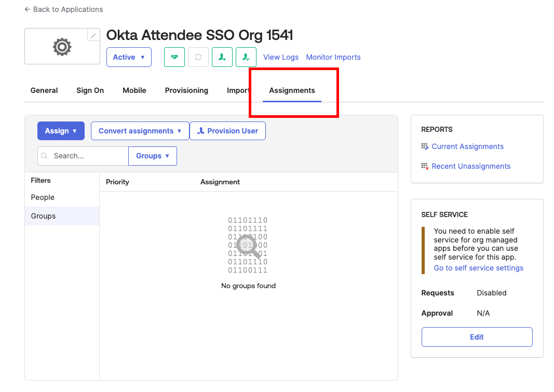Open the Active status dropdown
Image resolution: width=554 pixels, height=392 pixels.
129,57
